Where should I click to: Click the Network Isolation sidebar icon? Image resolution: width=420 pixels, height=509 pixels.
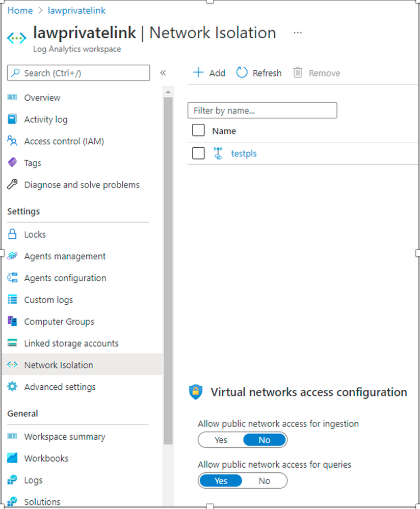12,364
